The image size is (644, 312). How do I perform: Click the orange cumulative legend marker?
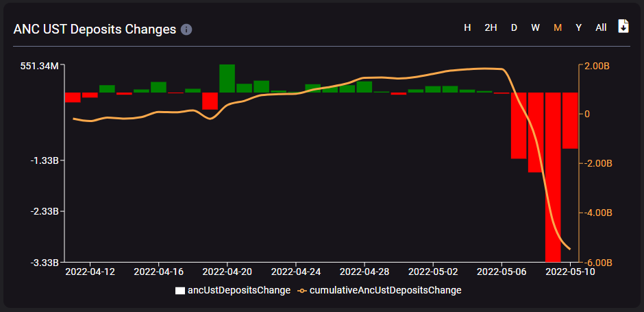pos(302,291)
